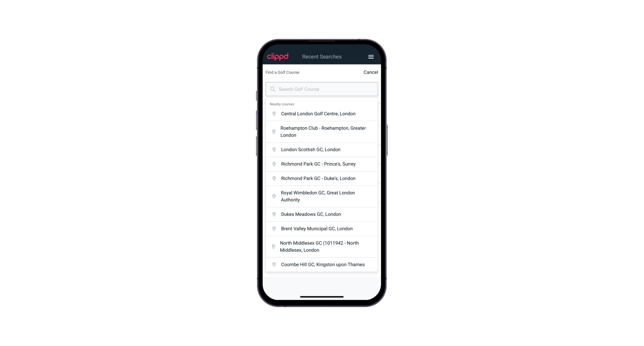The image size is (644, 346).
Task: Click the location pin icon for Royal Wimbledon GC
Action: pos(274,196)
